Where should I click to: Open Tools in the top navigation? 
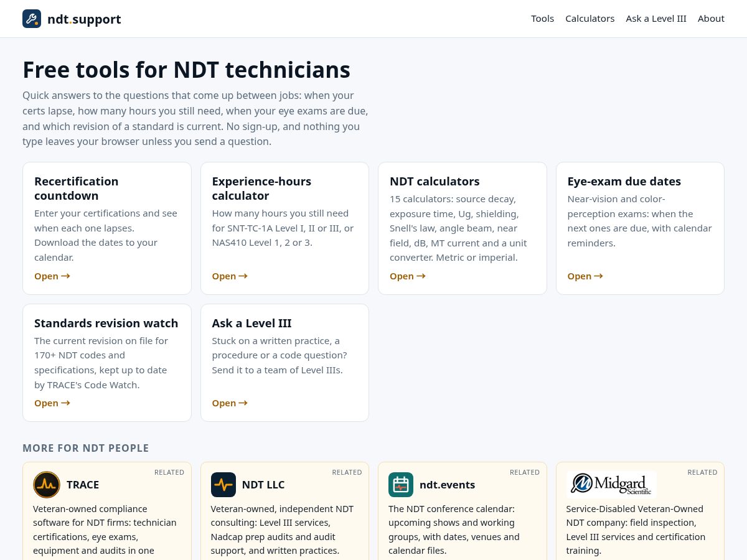pos(542,19)
